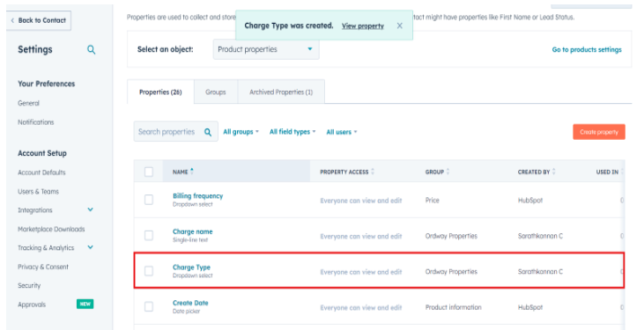Open the View property link
This screenshot has width=644, height=330.
tap(363, 26)
